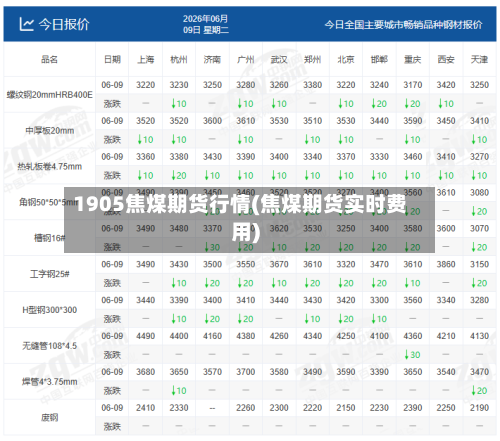Select the 北京 column header
The width and height of the screenshot is (500, 441).
coord(346,60)
